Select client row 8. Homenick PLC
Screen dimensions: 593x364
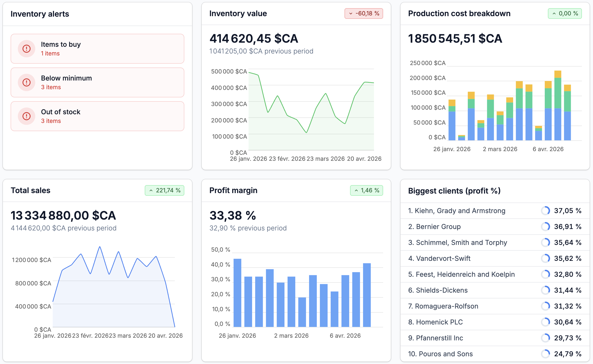point(495,322)
